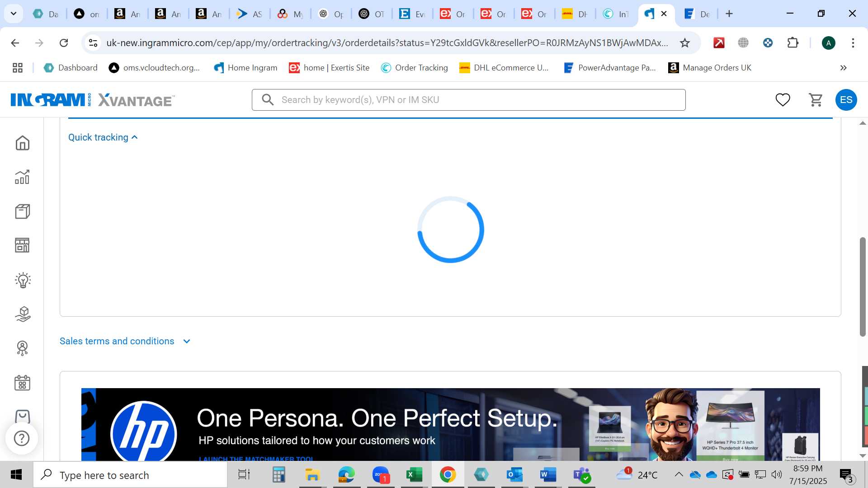Expand Sales terms and conditions

(125, 341)
